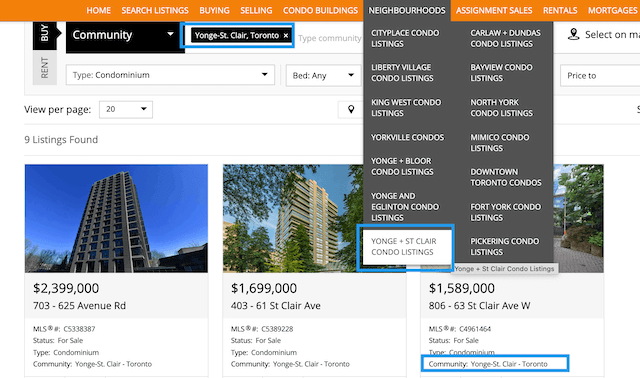Click Select on map text
Image resolution: width=640 pixels, height=378 pixels.
pyautogui.click(x=612, y=35)
